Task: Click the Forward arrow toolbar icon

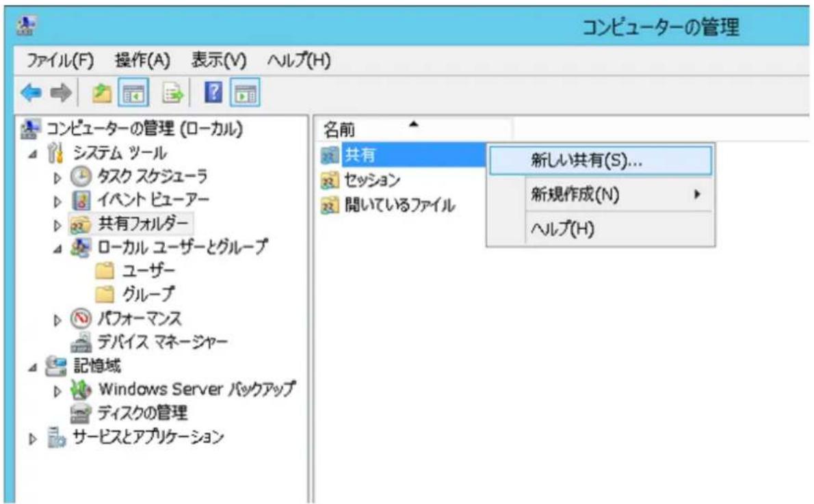Action: coord(61,94)
